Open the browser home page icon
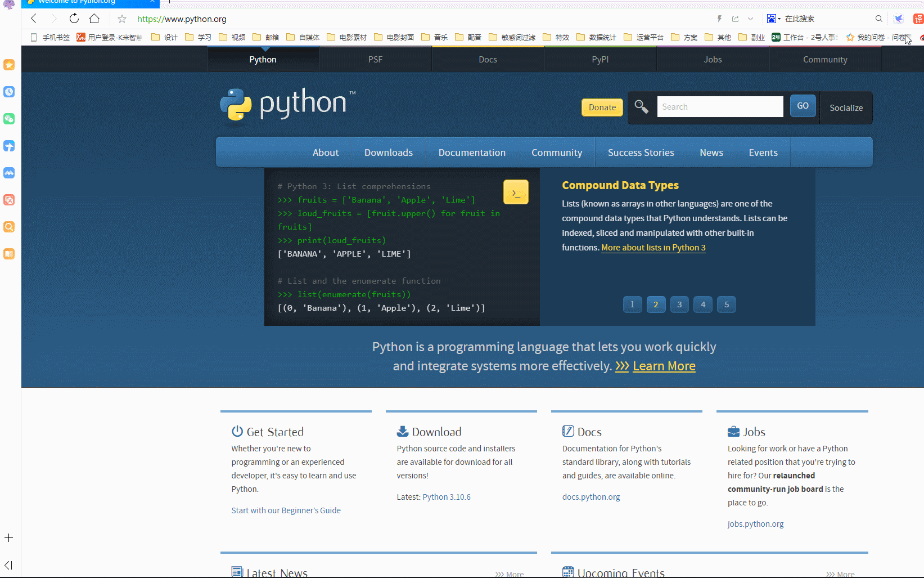This screenshot has height=578, width=924. coord(94,19)
